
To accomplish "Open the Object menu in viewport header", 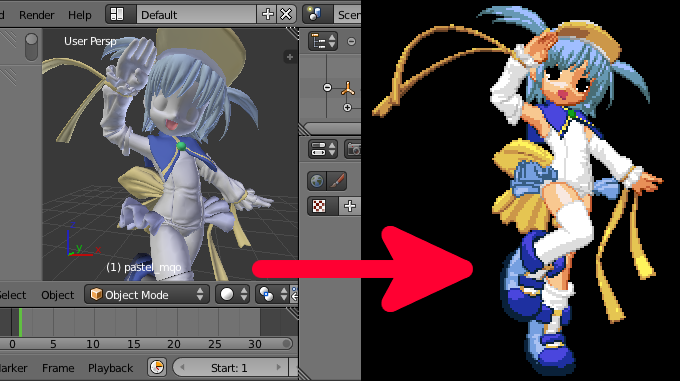I will 58,295.
